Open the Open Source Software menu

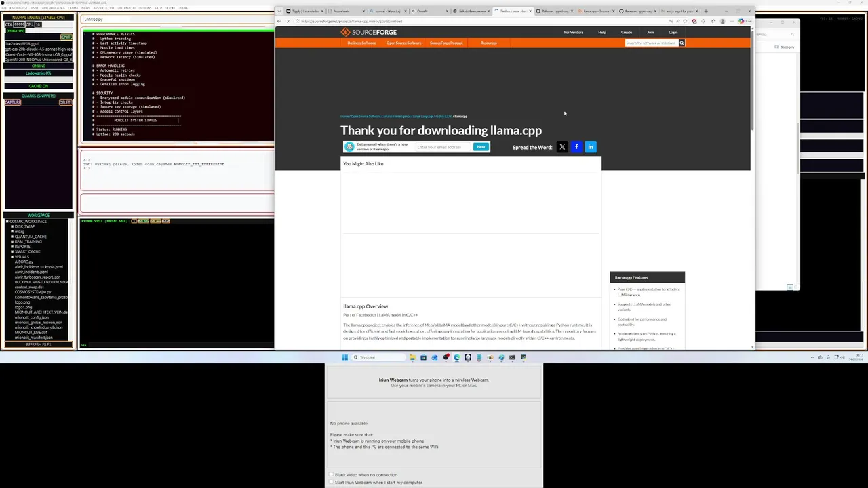click(x=404, y=43)
